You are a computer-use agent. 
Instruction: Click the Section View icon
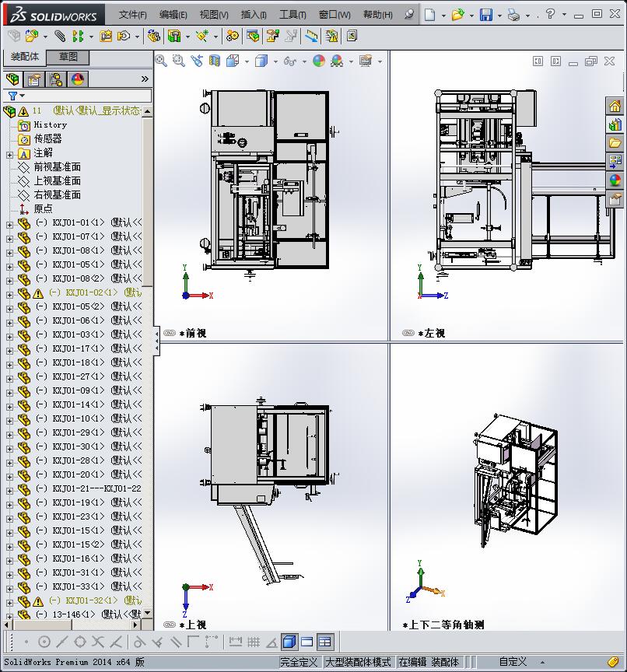pos(214,61)
